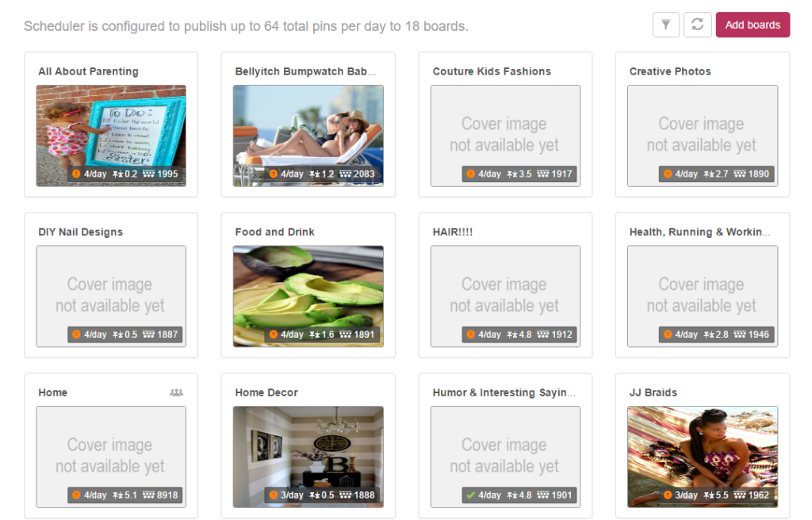This screenshot has height=520, width=812.
Task: Click the 8918 follower count on Home board
Action: pyautogui.click(x=167, y=495)
